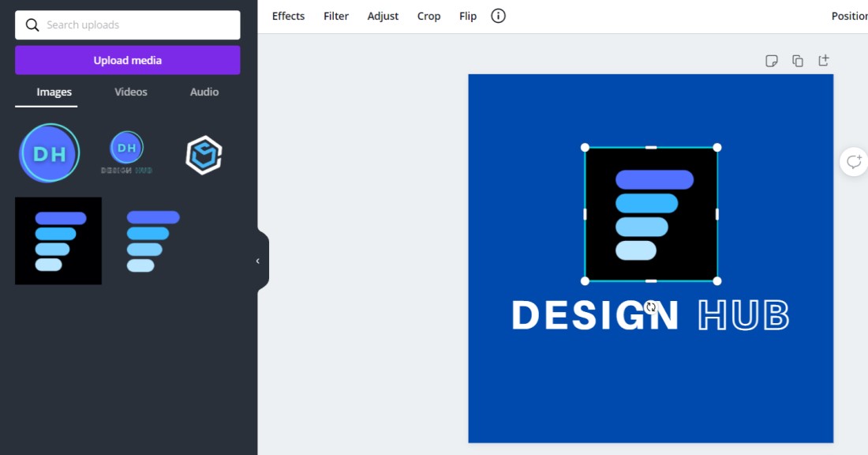Click the right edge crop handle of the image
This screenshot has height=455, width=868.
click(717, 214)
